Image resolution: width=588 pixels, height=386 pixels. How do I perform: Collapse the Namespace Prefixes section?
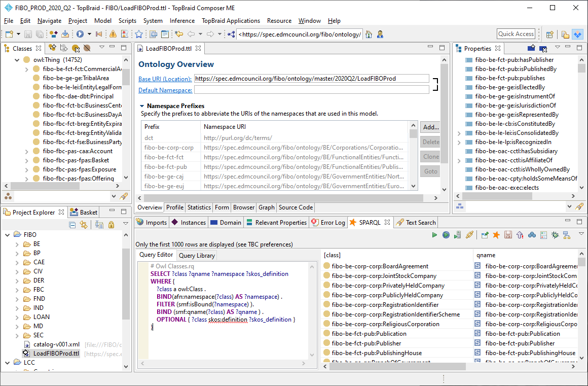142,106
